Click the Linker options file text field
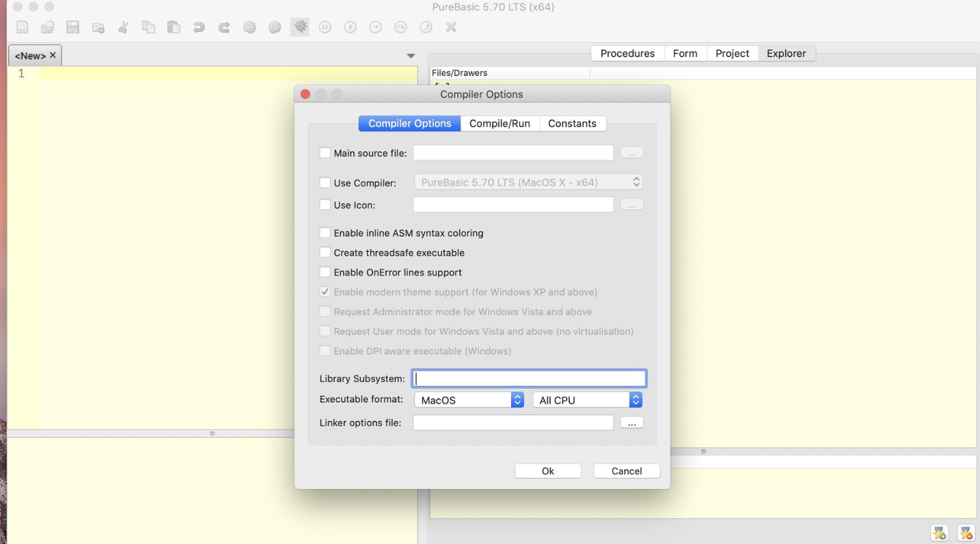 click(513, 423)
